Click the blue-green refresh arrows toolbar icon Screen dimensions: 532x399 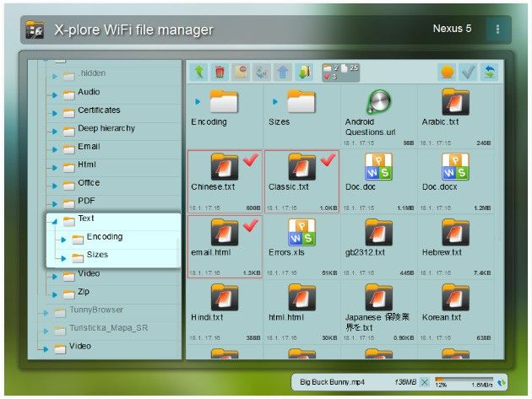[x=489, y=72]
